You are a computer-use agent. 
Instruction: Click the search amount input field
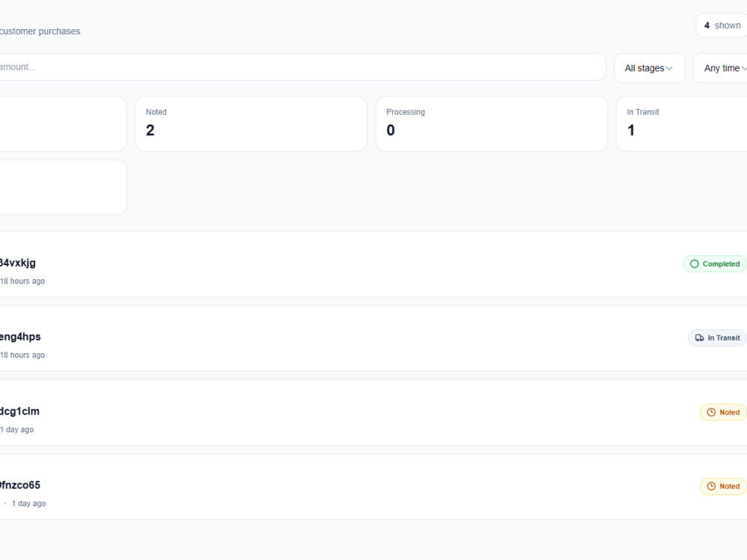303,67
